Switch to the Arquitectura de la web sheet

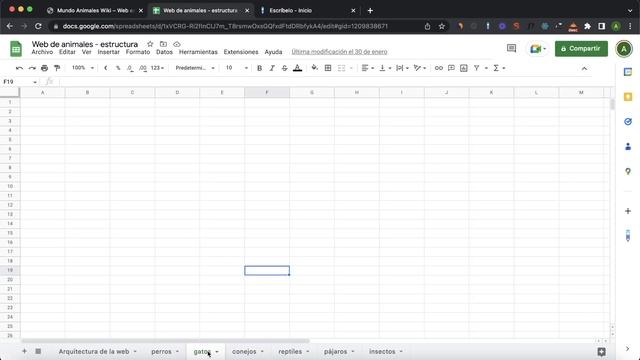click(x=93, y=351)
